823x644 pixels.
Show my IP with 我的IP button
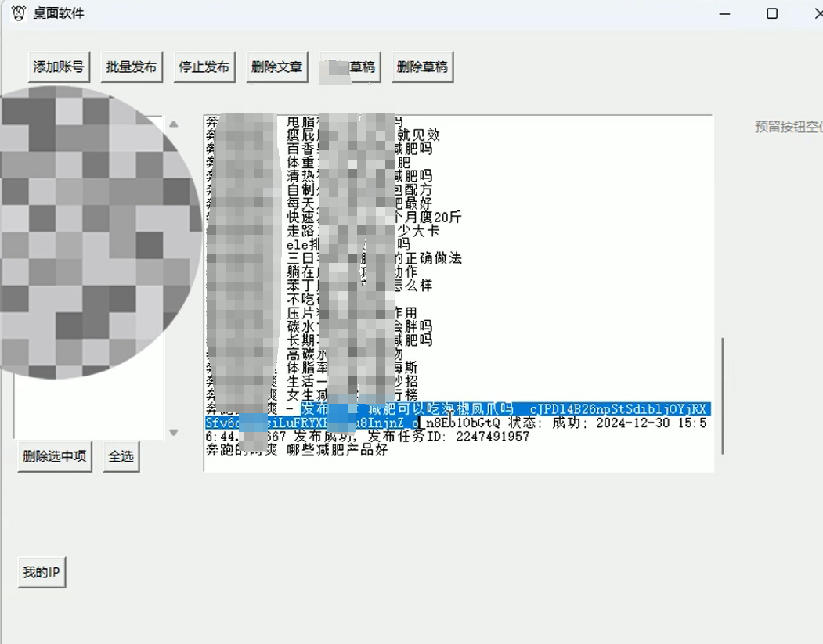click(42, 572)
